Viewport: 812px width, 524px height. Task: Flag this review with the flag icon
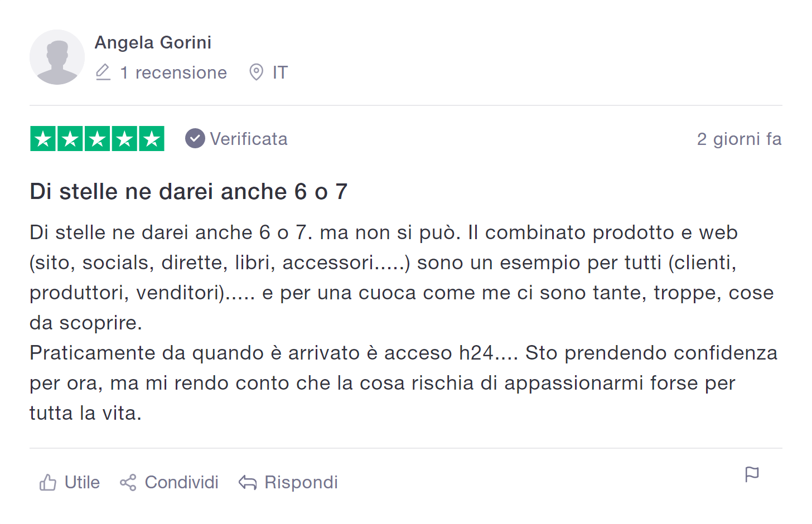pos(752,474)
